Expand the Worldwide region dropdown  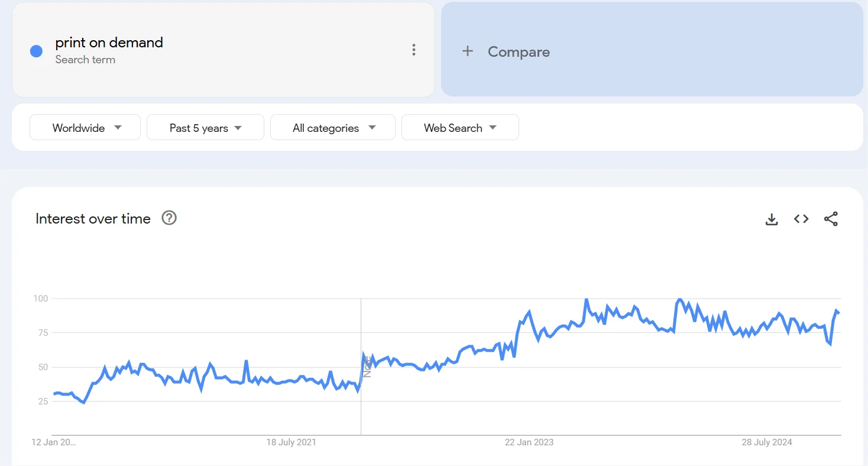click(85, 128)
